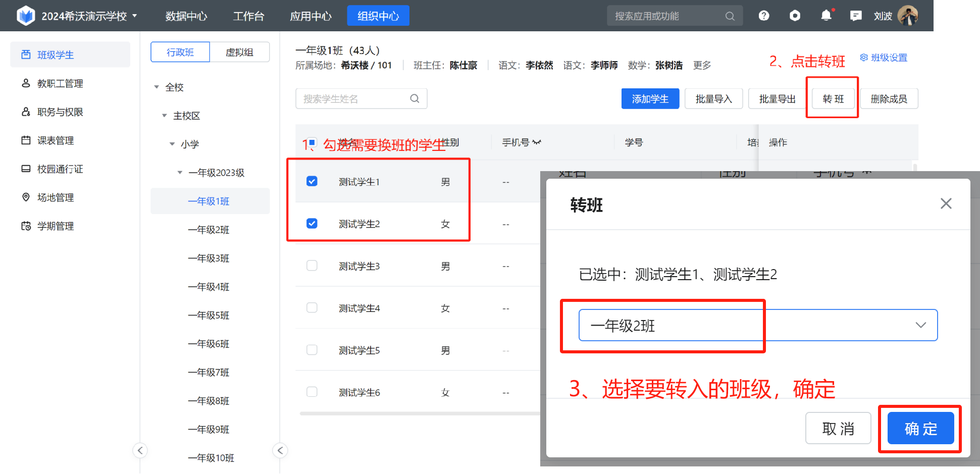The height and width of the screenshot is (474, 980).
Task: Collapse the left sidebar arrow button
Action: pyautogui.click(x=140, y=450)
